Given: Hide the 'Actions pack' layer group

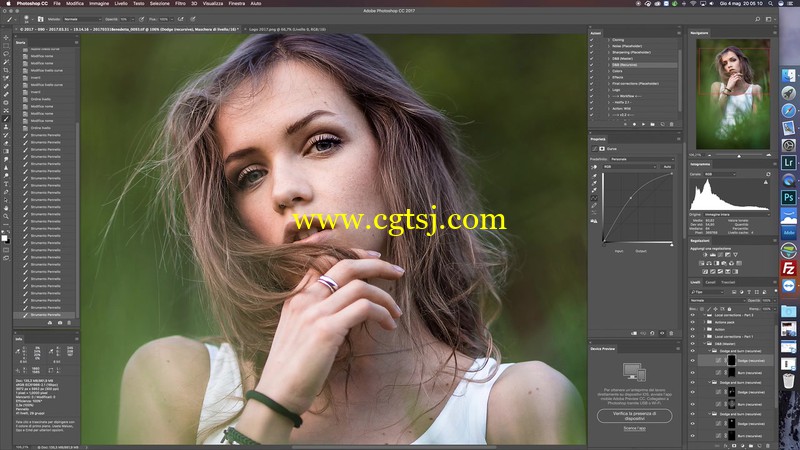Looking at the screenshot, I should click(x=692, y=322).
